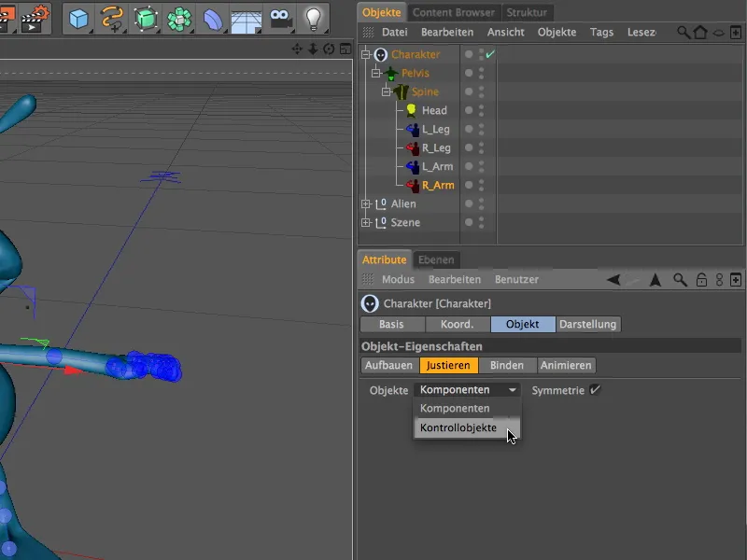Choose Komponenten from the dropdown list
Viewport: 747px width, 560px height.
tap(467, 409)
